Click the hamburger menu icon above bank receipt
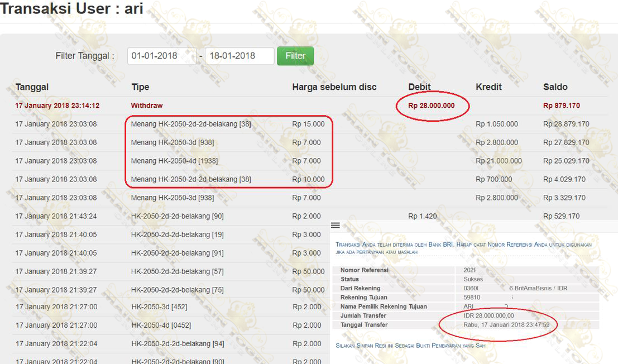The width and height of the screenshot is (618, 364). pos(335,225)
